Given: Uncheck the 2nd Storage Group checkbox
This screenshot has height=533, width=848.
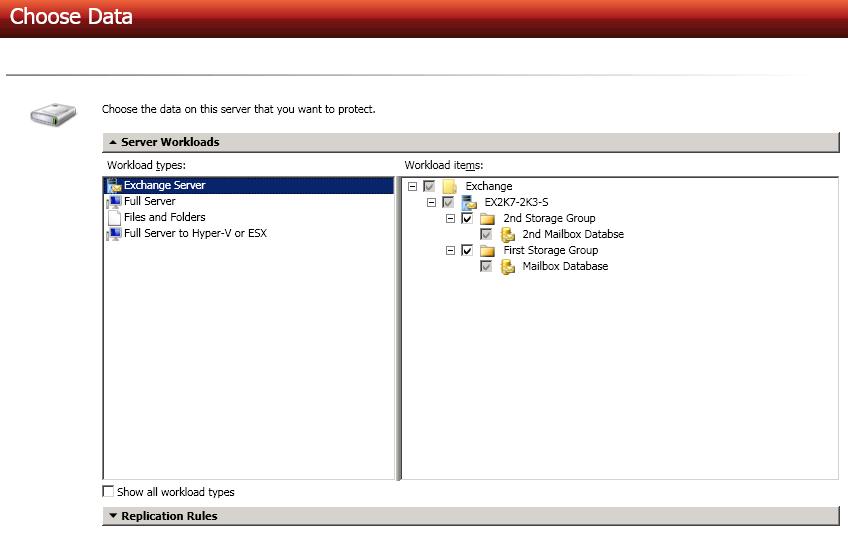Looking at the screenshot, I should click(467, 218).
